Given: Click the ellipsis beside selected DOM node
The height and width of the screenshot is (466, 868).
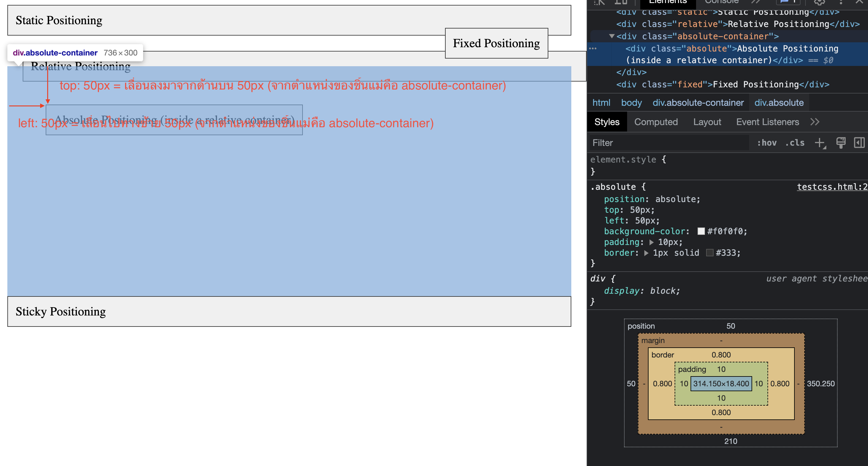Looking at the screenshot, I should (x=593, y=48).
